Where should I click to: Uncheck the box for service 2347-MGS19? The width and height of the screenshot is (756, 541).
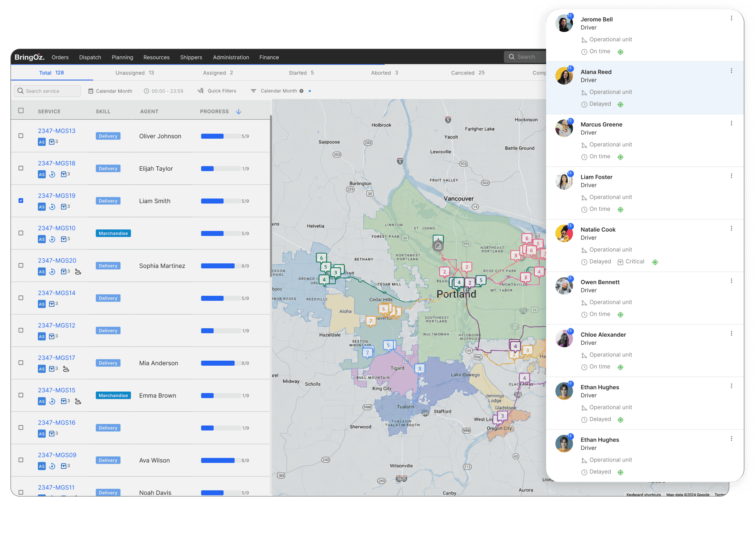point(21,200)
